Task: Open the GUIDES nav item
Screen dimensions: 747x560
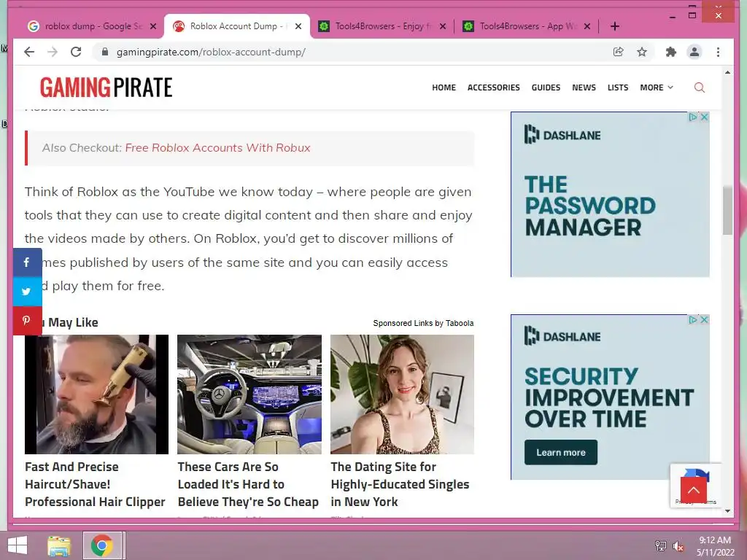Action: point(546,87)
